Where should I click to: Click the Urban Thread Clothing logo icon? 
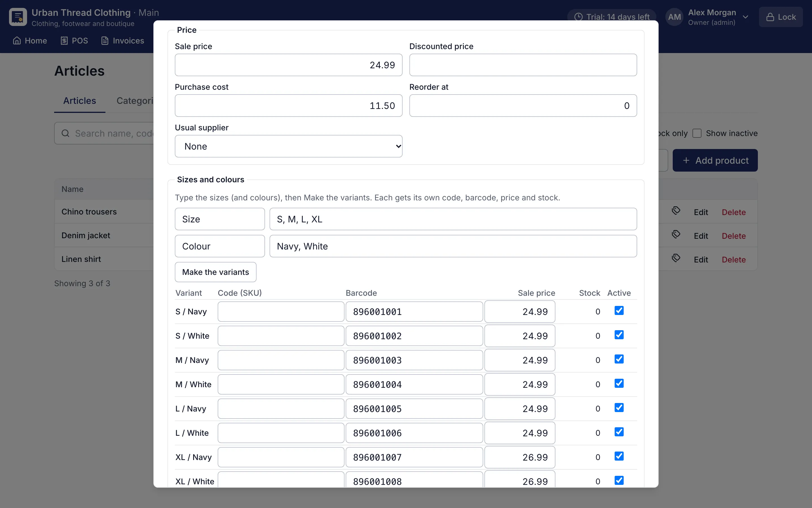tap(18, 17)
